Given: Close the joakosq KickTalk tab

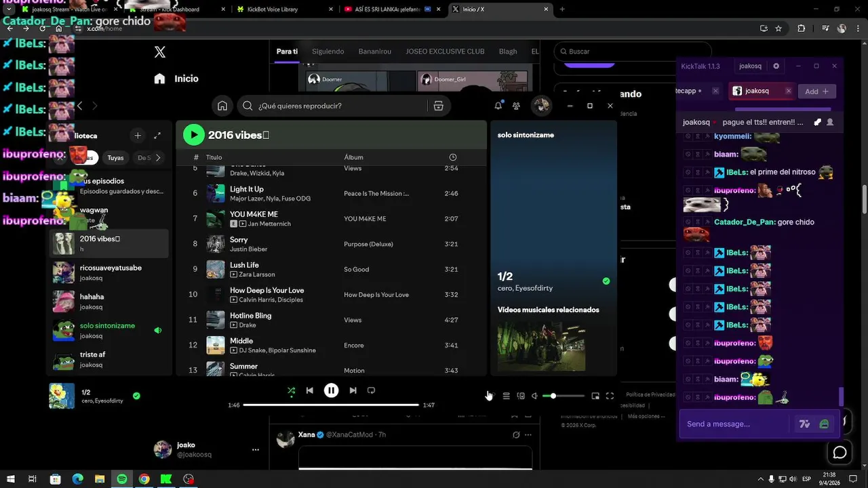Looking at the screenshot, I should 788,91.
